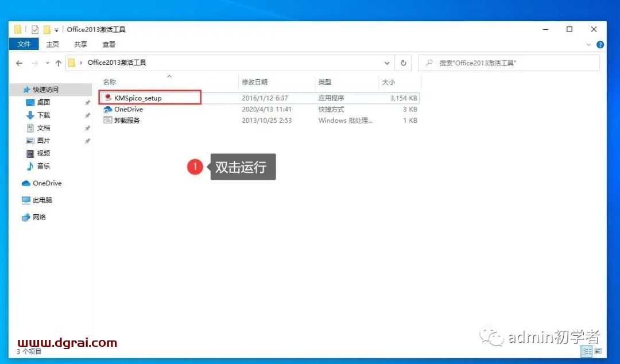Sort by the 名称 column header
Image resolution: width=620 pixels, height=364 pixels.
coord(110,82)
